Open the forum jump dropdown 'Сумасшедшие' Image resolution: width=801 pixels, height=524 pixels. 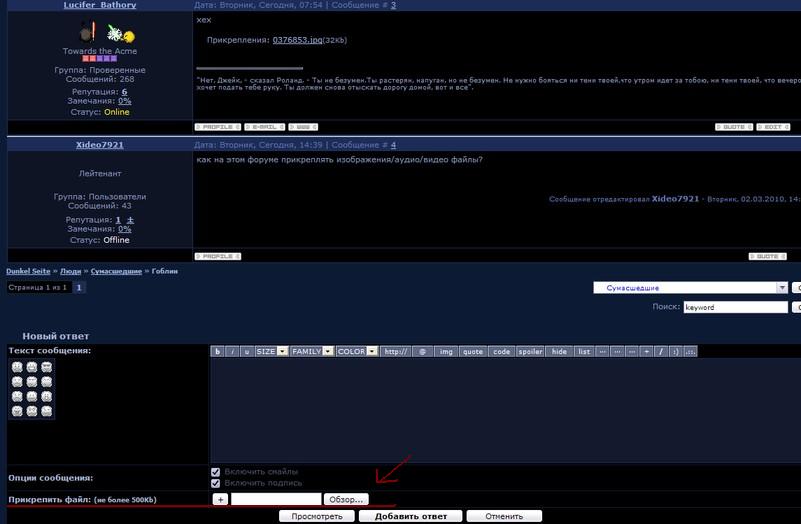pos(690,288)
